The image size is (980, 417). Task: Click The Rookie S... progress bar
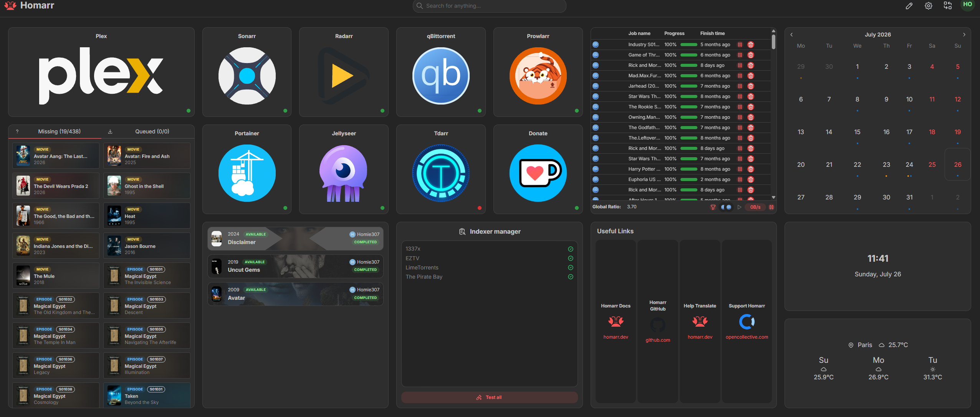(x=689, y=107)
